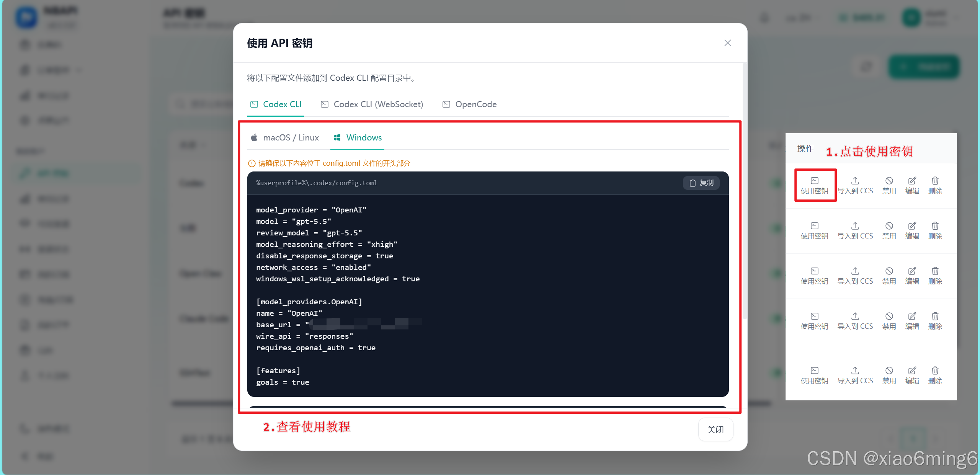Click the line requires_openai_auth = true
Viewport: 980px width, 475px height.
pyautogui.click(x=316, y=348)
